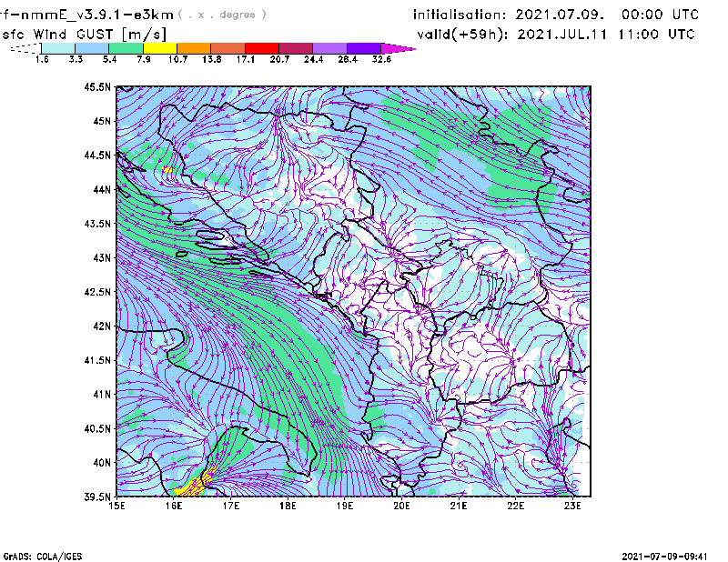Image resolution: width=728 pixels, height=562 pixels.
Task: Click the magenta arrow end of the colorbar
Action: click(x=398, y=48)
